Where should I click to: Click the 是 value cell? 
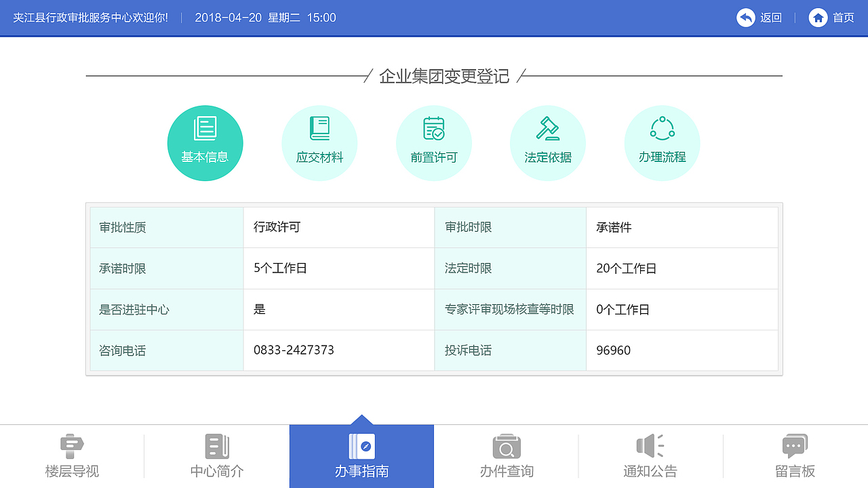(x=339, y=310)
